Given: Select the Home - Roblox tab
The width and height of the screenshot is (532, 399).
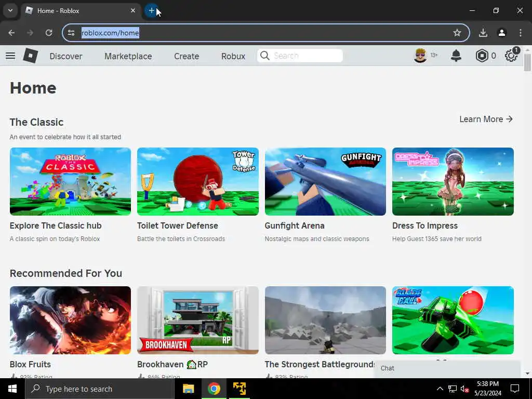Looking at the screenshot, I should coord(82,10).
